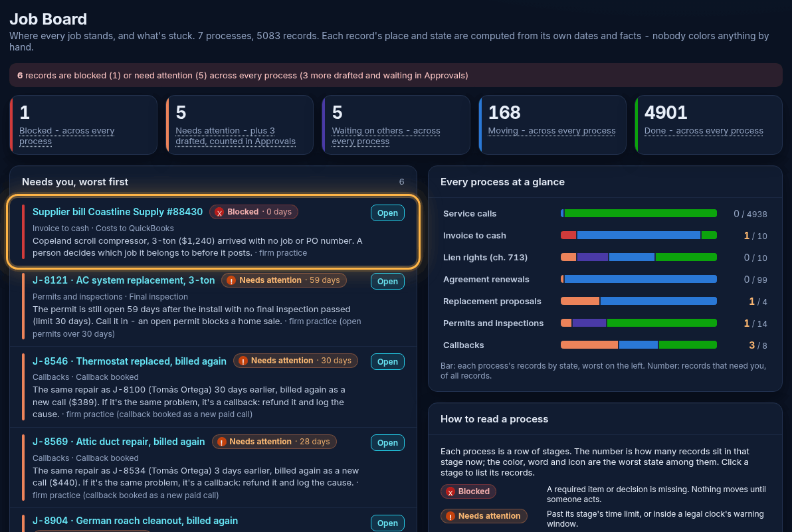Follow the J-8121 AC system replacement title link

pyautogui.click(x=124, y=280)
